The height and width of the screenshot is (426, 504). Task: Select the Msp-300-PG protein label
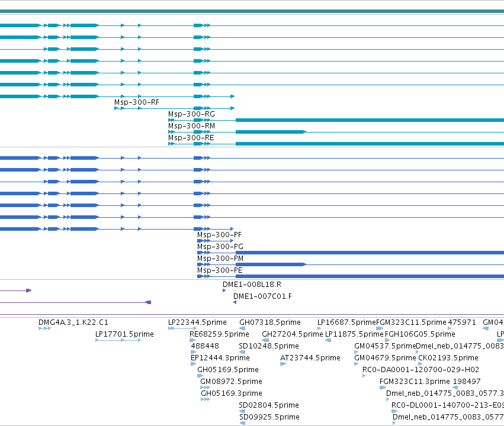(220, 247)
